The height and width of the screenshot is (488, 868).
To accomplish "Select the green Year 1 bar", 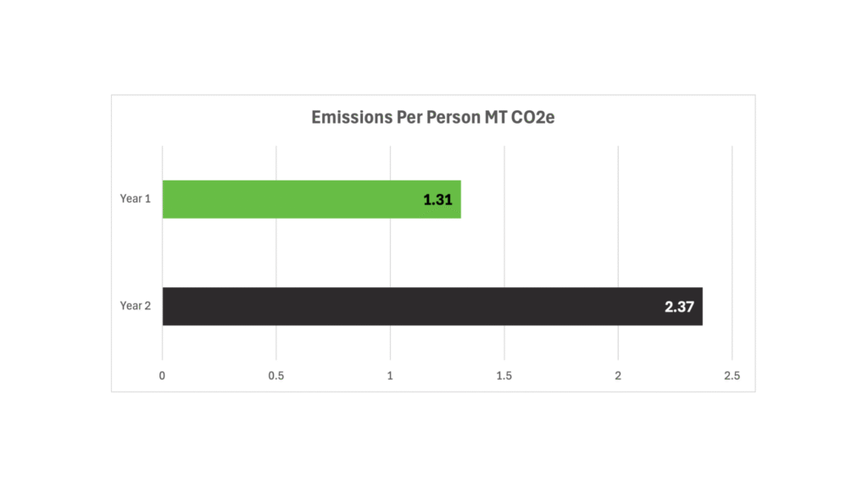I will coord(288,199).
